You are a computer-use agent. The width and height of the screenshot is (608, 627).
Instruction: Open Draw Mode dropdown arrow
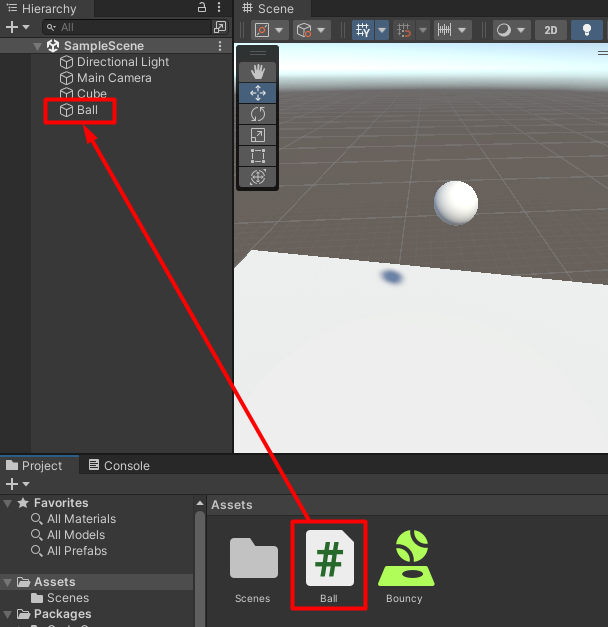coord(521,30)
